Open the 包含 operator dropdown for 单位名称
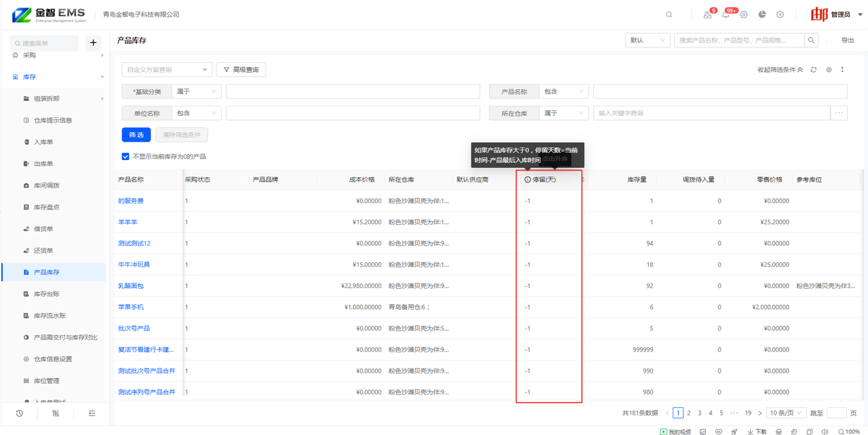Viewport: 868px width, 435px height. point(197,113)
